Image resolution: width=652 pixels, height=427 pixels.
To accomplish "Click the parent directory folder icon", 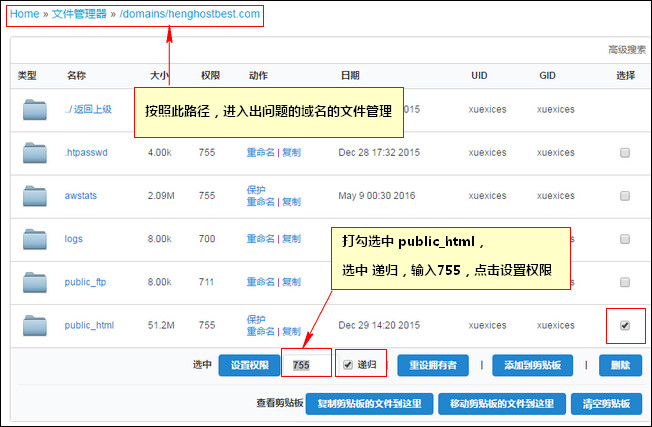I will pos(35,109).
